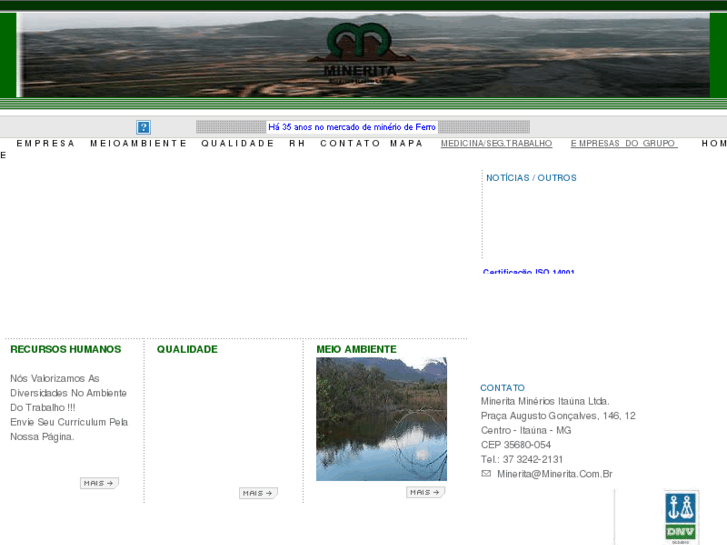Open the EMPRESA menu item
This screenshot has width=727, height=545.
[45, 143]
